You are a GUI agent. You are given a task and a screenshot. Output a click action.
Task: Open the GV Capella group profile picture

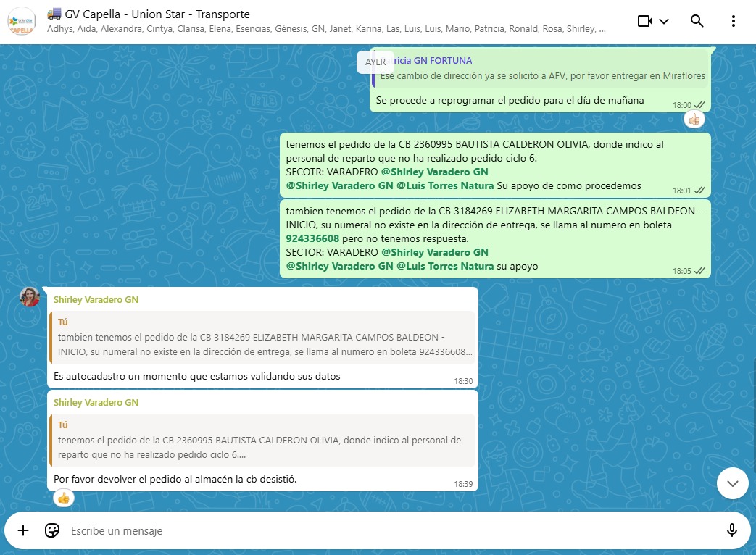(22, 22)
